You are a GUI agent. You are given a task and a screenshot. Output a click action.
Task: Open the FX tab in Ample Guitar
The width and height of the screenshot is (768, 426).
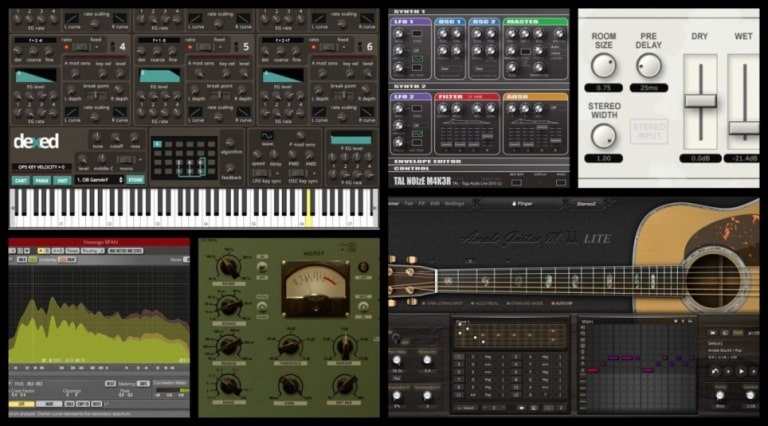pyautogui.click(x=422, y=204)
